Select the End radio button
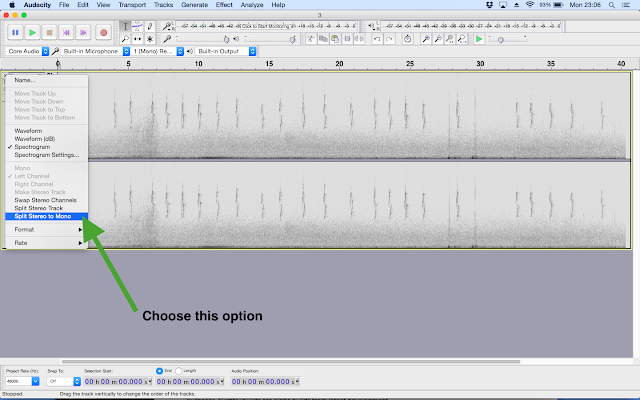This screenshot has height=400, width=640. 159,371
